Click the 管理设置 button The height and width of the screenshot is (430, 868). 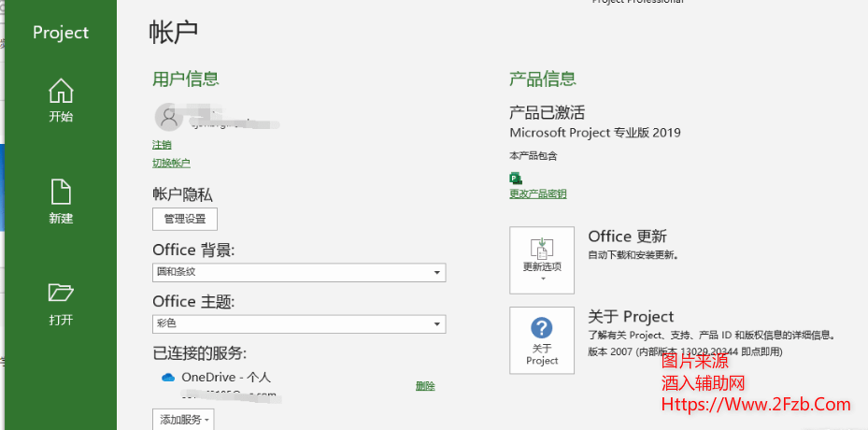click(x=185, y=219)
